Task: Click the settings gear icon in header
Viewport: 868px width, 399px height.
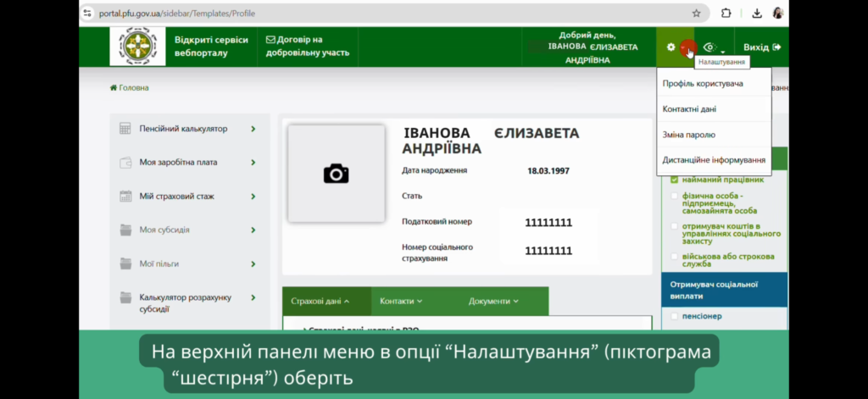Action: (x=670, y=47)
